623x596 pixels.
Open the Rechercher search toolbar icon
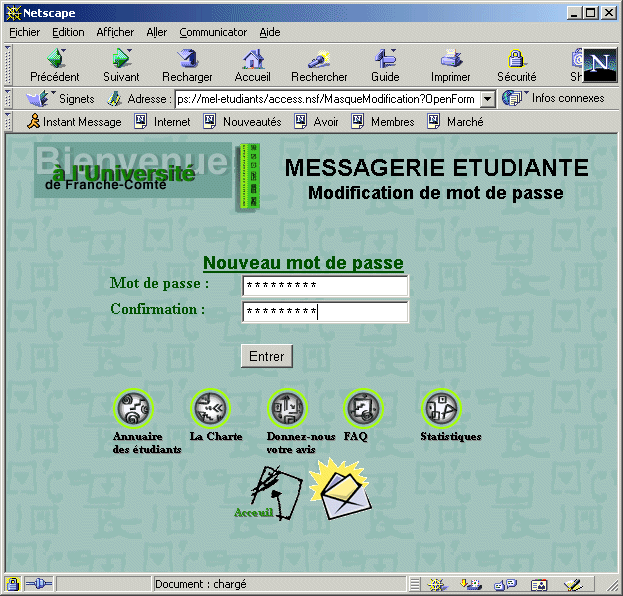point(319,59)
